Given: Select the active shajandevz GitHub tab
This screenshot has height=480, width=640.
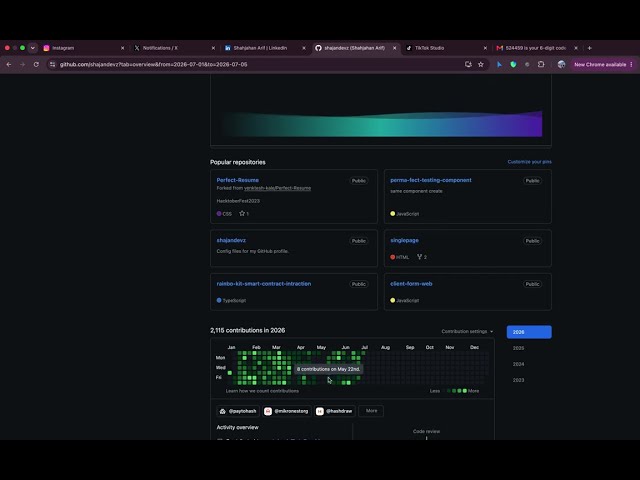Looking at the screenshot, I should pyautogui.click(x=356, y=48).
